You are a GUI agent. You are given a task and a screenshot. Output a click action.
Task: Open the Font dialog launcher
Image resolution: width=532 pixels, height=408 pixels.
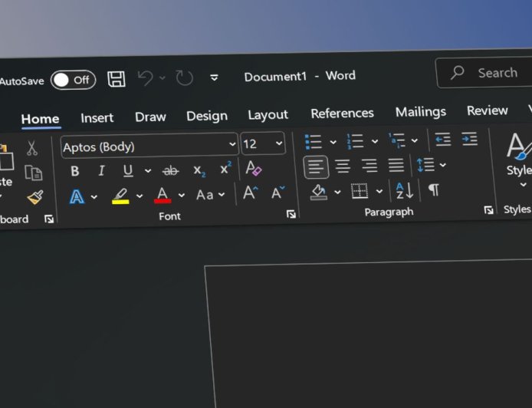tap(291, 214)
